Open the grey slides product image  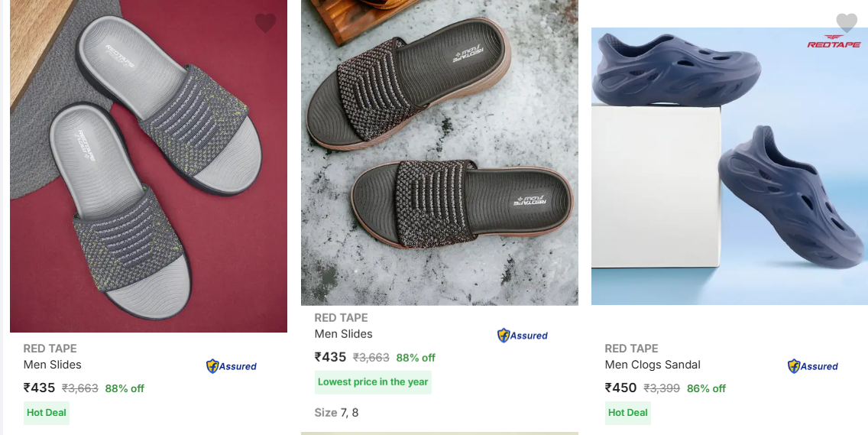pos(148,168)
